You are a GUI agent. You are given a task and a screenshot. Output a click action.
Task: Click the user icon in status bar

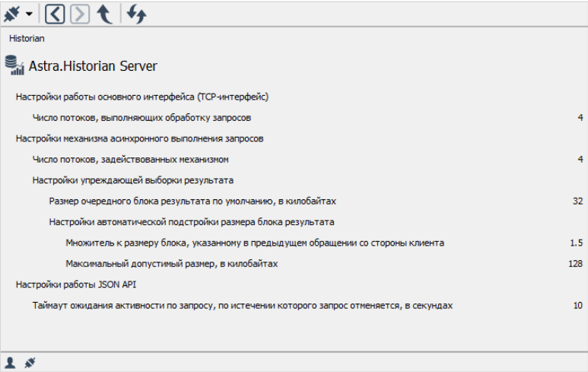pyautogui.click(x=11, y=363)
